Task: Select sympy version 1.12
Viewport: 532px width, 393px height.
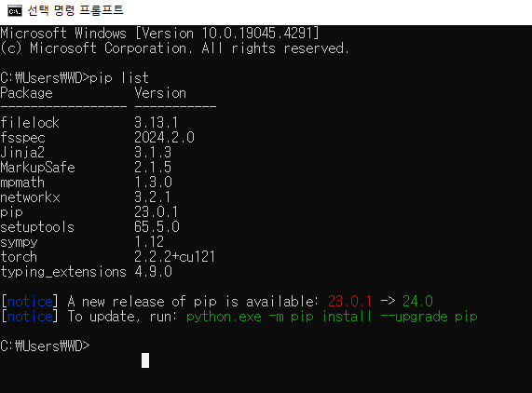Action: point(149,242)
